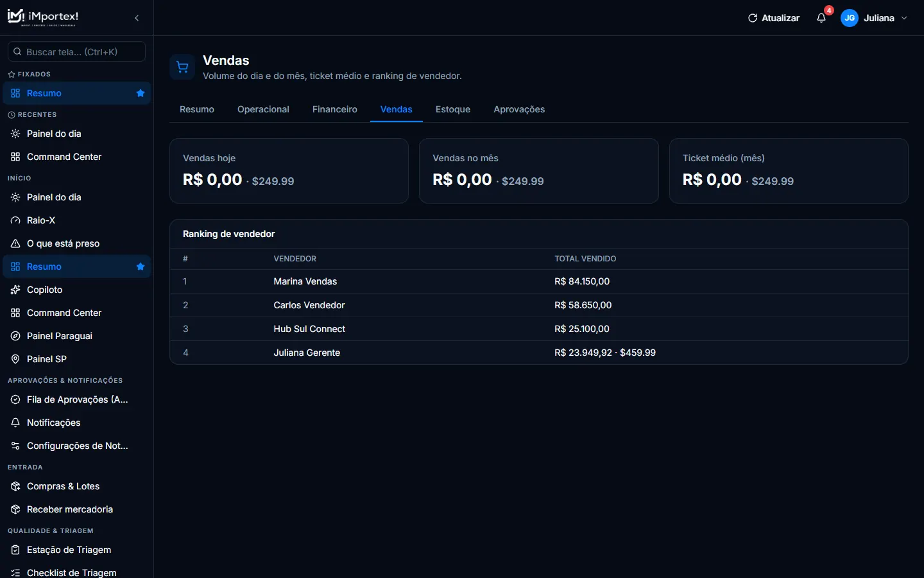The height and width of the screenshot is (578, 924).
Task: Select Juliana Gerente in ranking table
Action: pos(307,353)
